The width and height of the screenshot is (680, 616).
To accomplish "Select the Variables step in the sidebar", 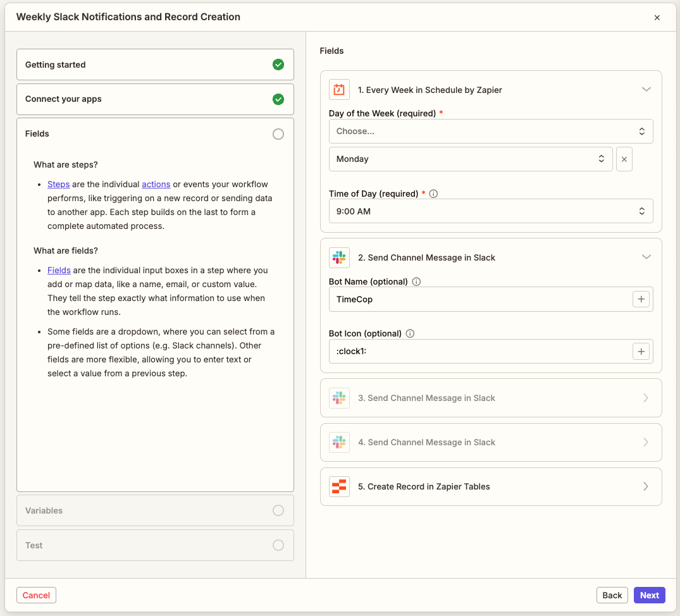I will pos(155,510).
